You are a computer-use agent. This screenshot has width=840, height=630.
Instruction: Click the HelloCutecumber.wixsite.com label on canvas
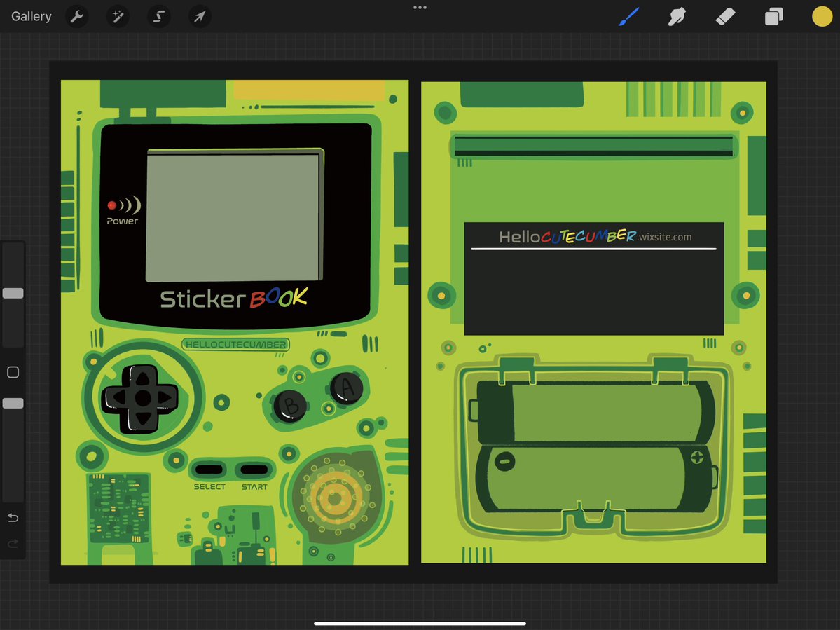point(595,236)
